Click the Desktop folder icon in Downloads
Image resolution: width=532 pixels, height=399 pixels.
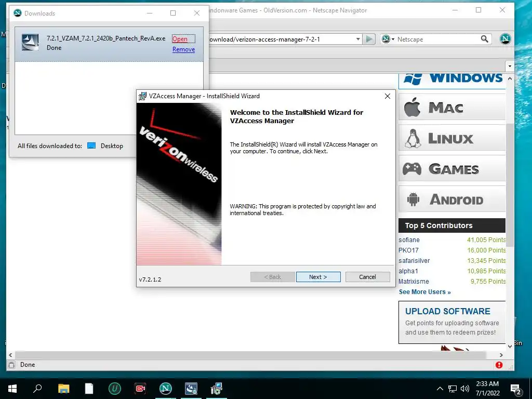[x=91, y=146]
